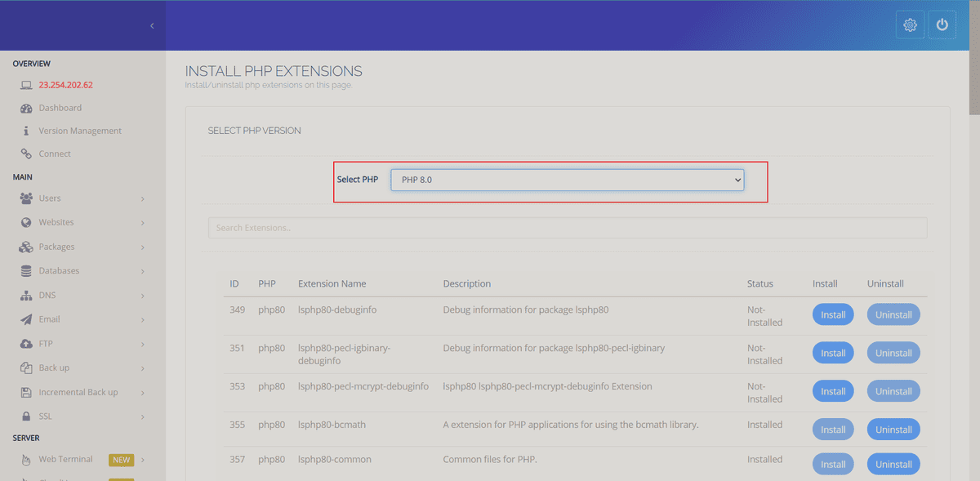
Task: Expand the Users menu chevron
Action: point(143,198)
